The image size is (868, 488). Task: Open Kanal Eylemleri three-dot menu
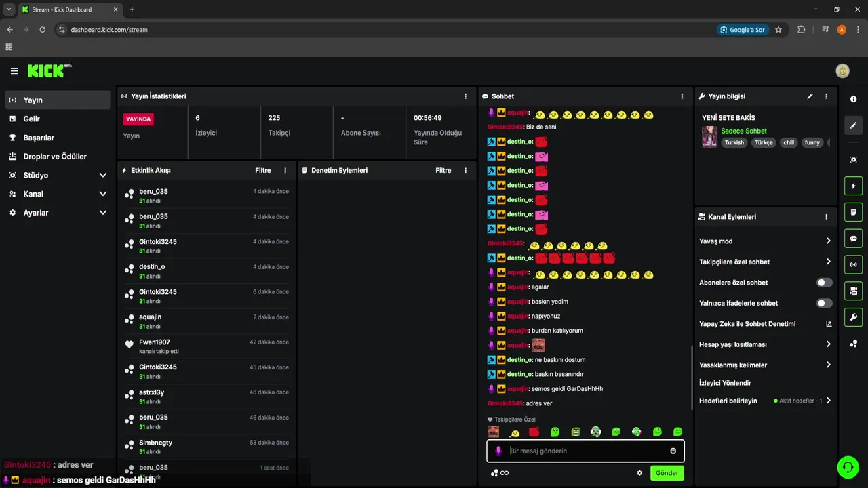[826, 217]
